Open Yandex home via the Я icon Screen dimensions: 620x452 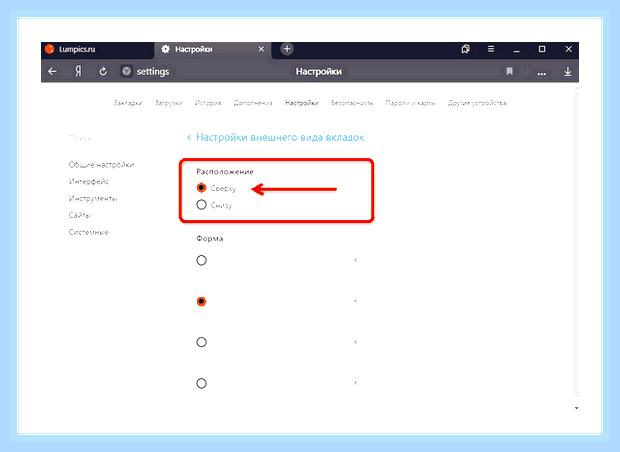[x=78, y=71]
